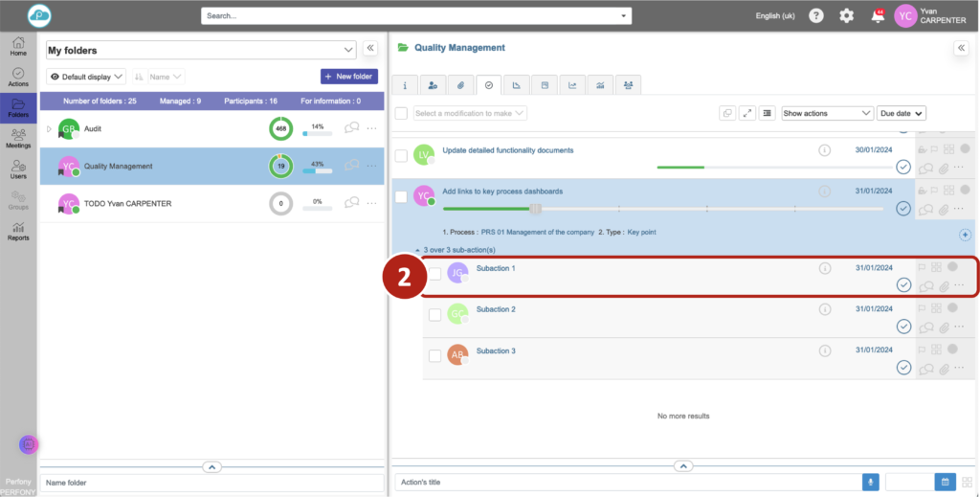Select 'Update detailed functionality documents' checkbox
This screenshot has width=980, height=497.
[401, 155]
